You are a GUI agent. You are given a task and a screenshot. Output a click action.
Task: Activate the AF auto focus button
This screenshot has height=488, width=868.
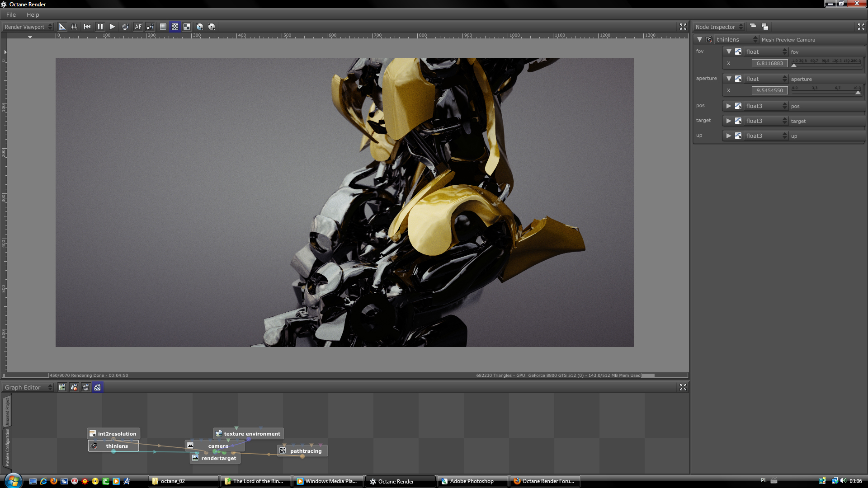[138, 27]
